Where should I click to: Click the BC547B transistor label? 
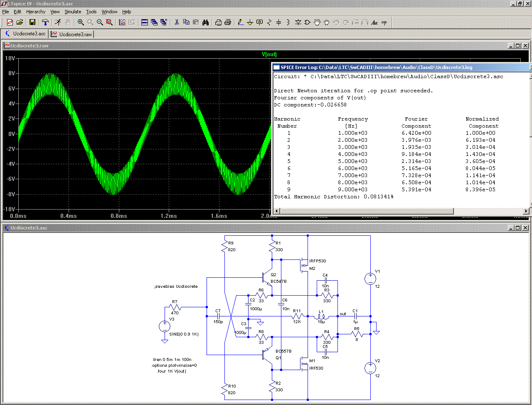(x=278, y=282)
